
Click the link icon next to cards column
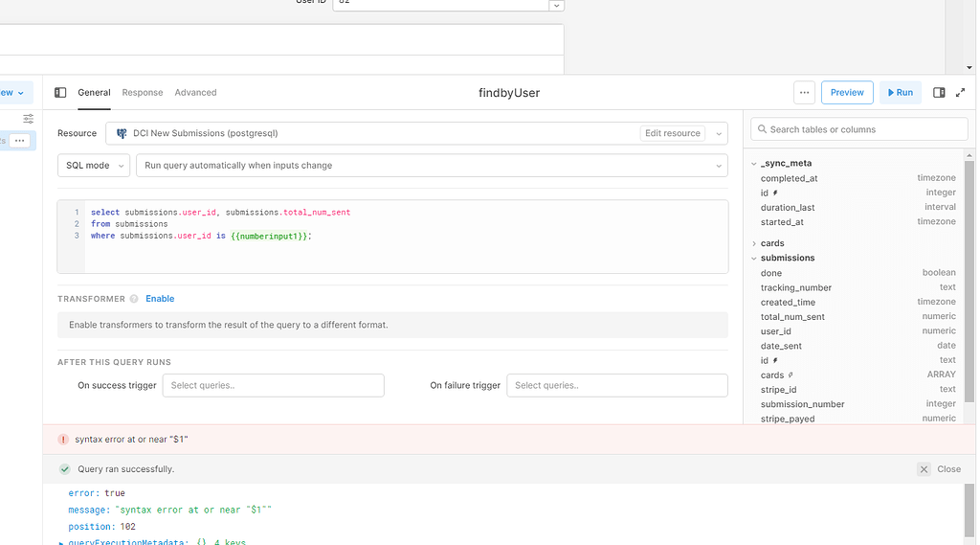[x=791, y=375]
